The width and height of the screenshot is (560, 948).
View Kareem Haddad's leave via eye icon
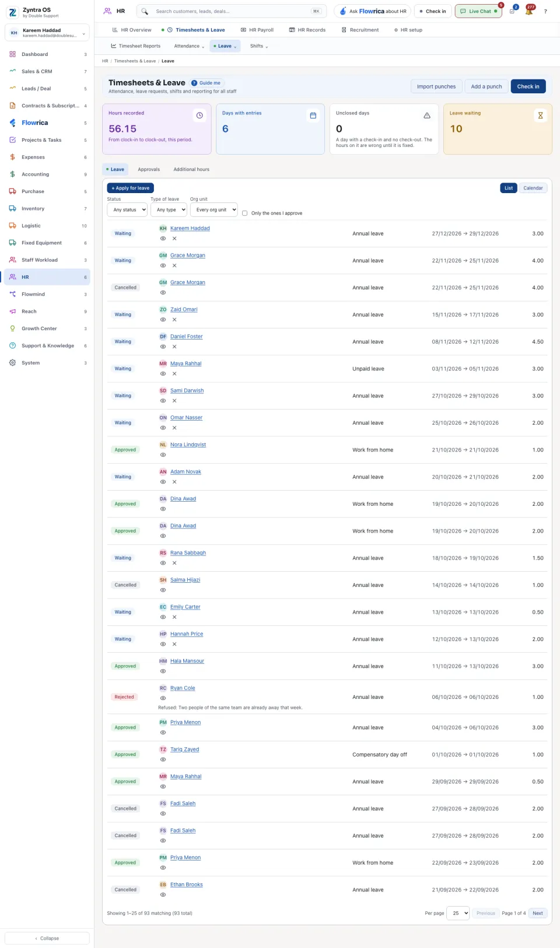[163, 239]
